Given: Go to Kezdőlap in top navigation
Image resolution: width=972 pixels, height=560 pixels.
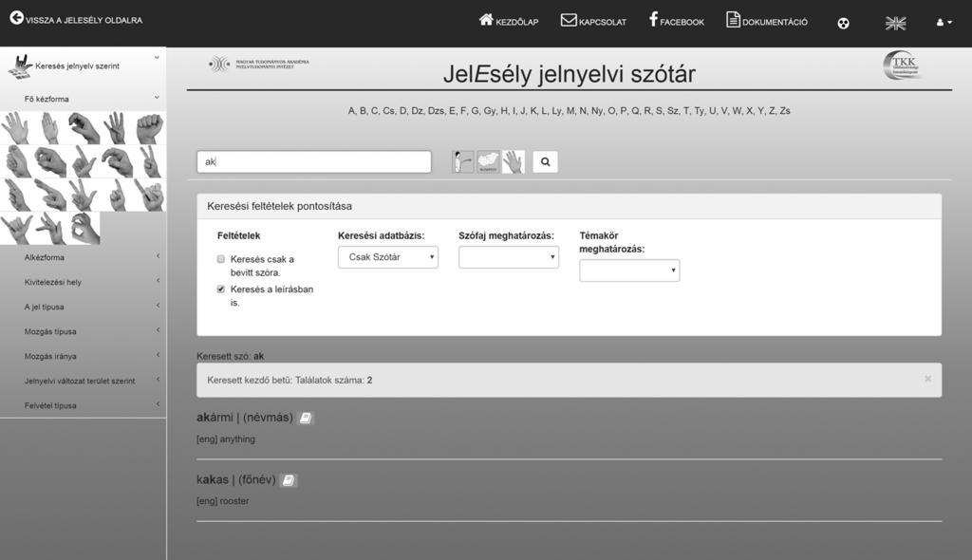Looking at the screenshot, I should pos(509,21).
